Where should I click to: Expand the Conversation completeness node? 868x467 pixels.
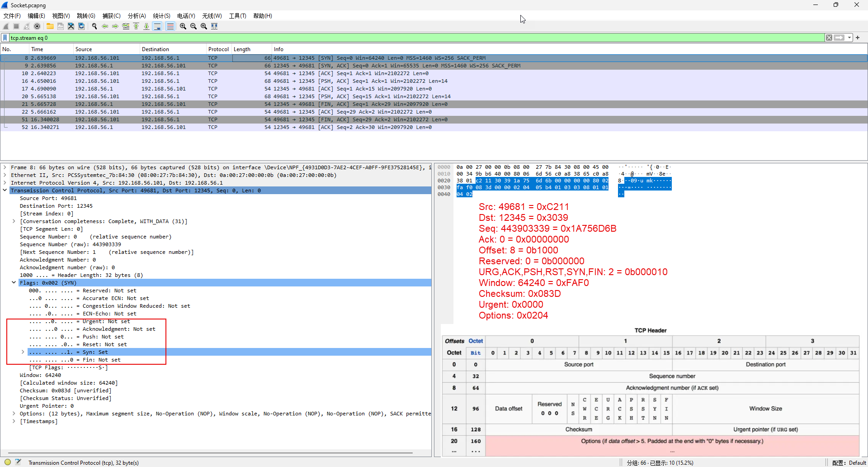(x=14, y=221)
